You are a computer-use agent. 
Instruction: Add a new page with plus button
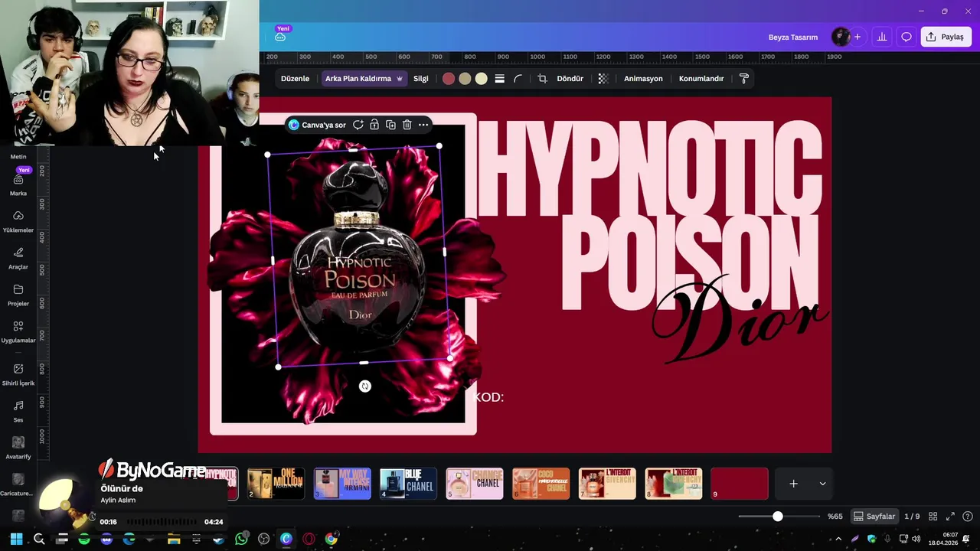coord(794,484)
